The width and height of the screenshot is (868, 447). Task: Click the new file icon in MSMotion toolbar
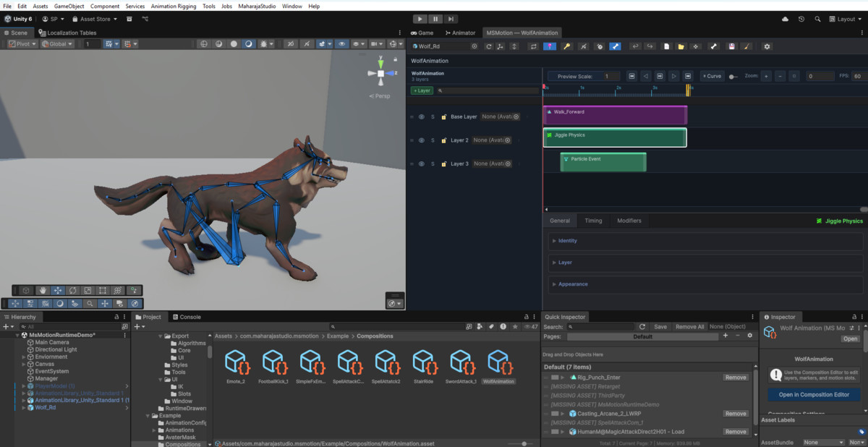(667, 46)
